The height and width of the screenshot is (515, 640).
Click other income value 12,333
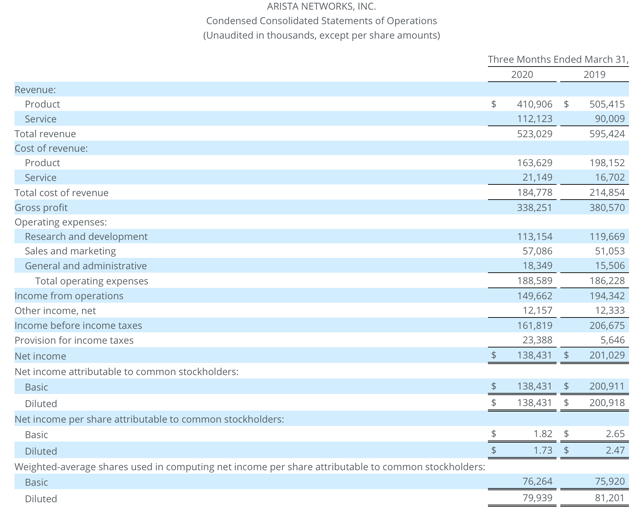point(610,311)
